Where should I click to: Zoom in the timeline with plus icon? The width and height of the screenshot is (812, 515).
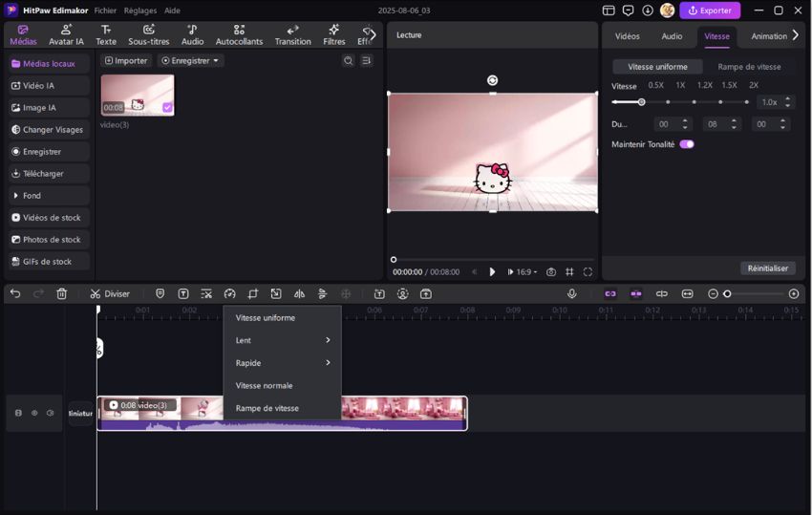(x=793, y=293)
